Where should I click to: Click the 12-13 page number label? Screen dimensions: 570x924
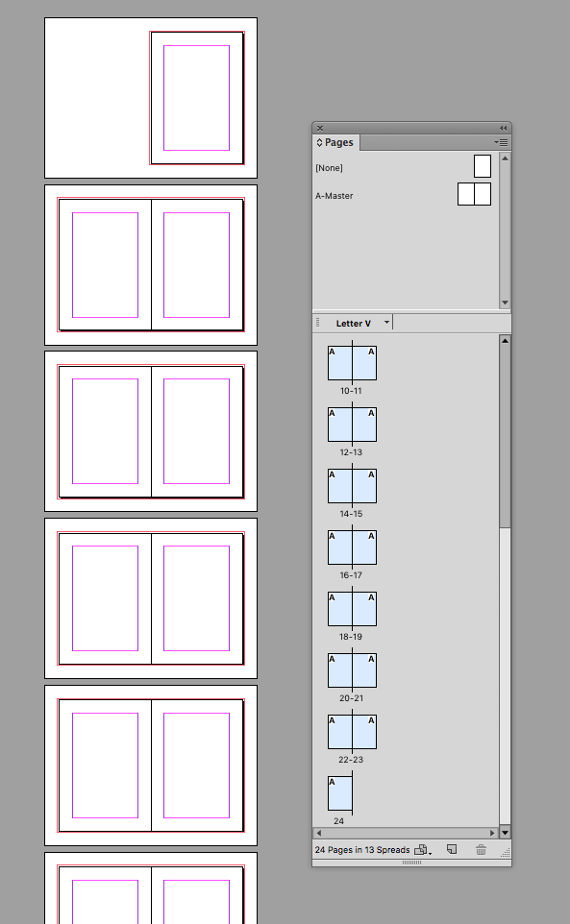(x=351, y=452)
